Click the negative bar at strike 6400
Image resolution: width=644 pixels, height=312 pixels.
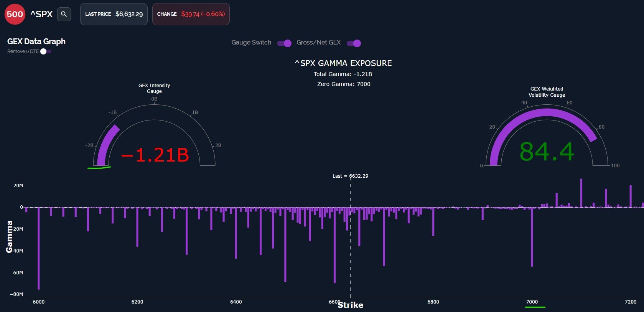[236, 233]
